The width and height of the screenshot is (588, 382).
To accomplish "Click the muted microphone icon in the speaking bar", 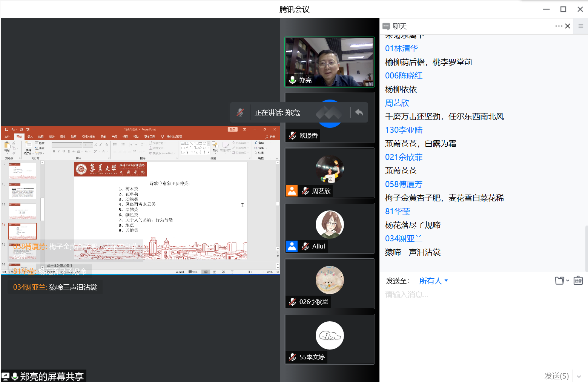I will (x=240, y=112).
